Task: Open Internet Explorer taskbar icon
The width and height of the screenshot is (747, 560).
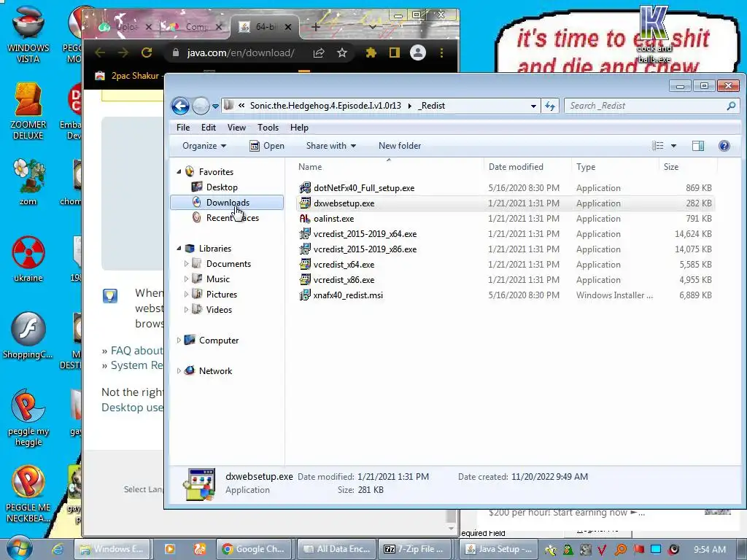Action: pos(58,549)
